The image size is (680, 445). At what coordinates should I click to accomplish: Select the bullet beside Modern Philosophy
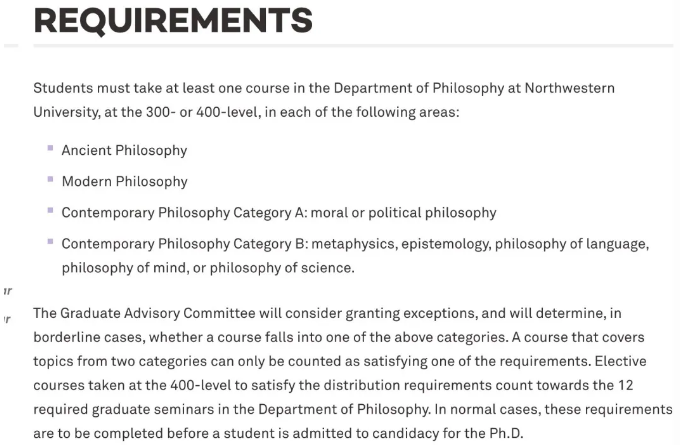[50, 180]
